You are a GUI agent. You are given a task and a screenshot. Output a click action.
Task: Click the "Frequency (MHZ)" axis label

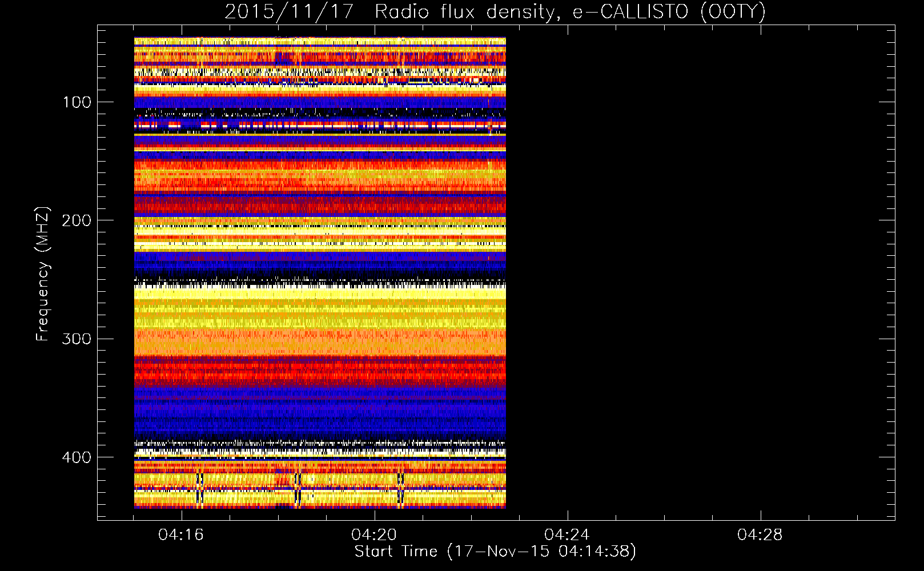[x=43, y=274]
